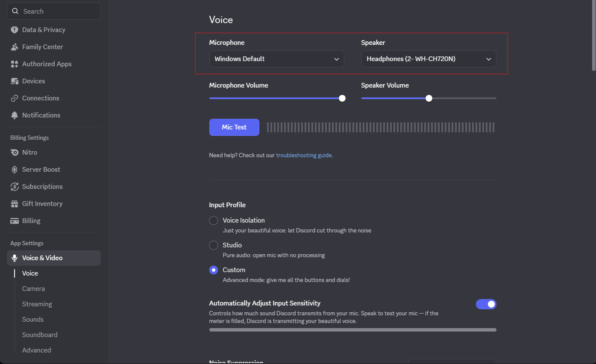Screen dimensions: 596x364
Task: Go to Connections settings
Action: tap(54, 98)
